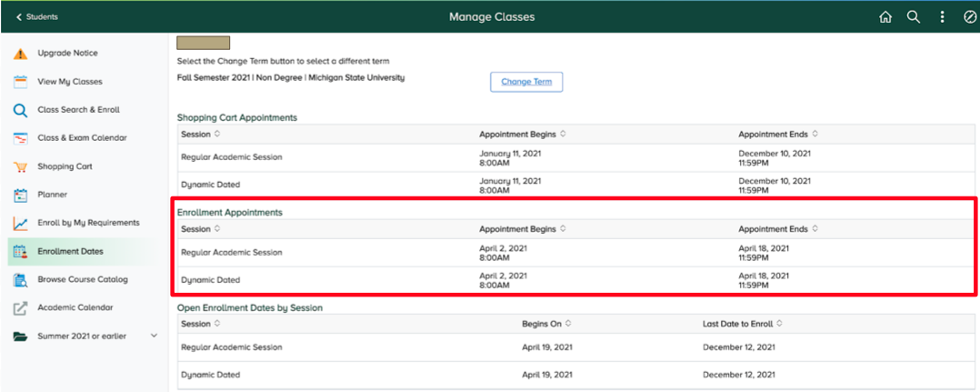Click the Planner icon in sidebar
This screenshot has height=392, width=980.
20,196
